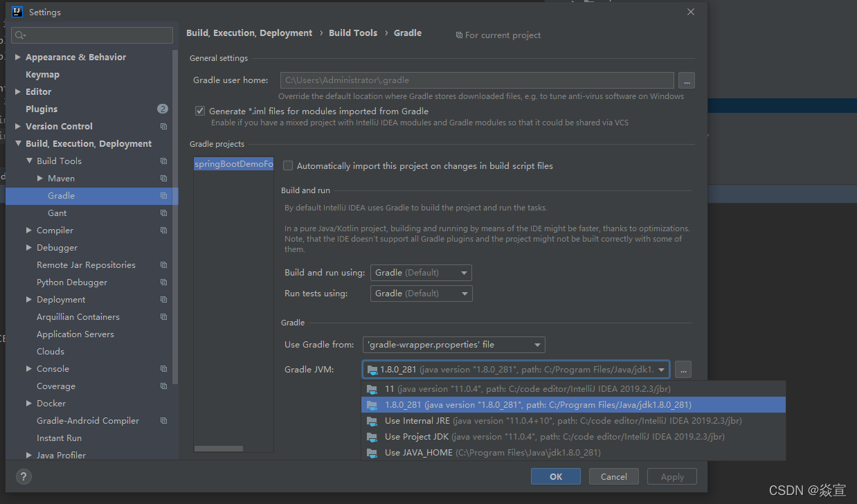Click project-level icon beside Compiler
Image resolution: width=857 pixels, height=504 pixels.
click(164, 231)
